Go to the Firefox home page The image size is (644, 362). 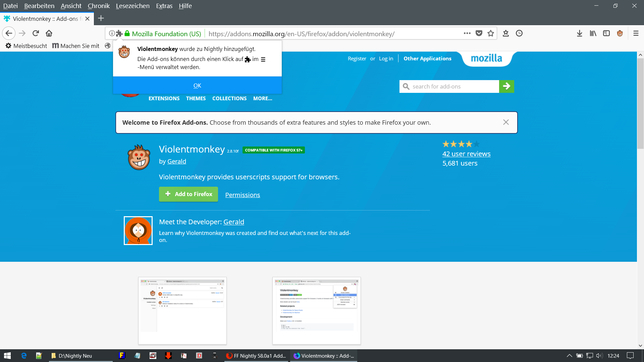click(49, 33)
